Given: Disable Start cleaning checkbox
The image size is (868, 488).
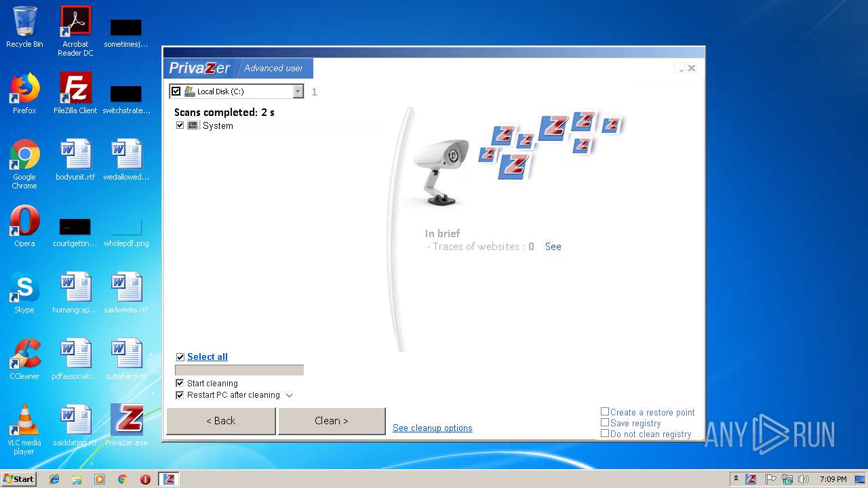Looking at the screenshot, I should [180, 383].
